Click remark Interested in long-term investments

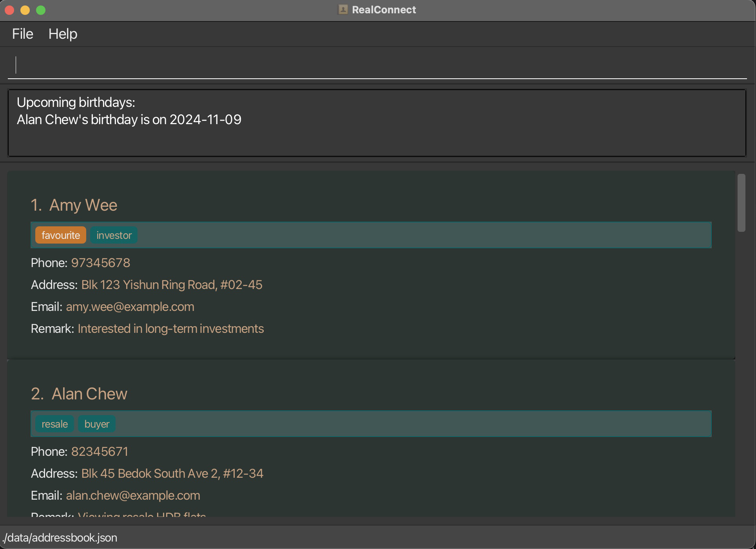pos(171,329)
